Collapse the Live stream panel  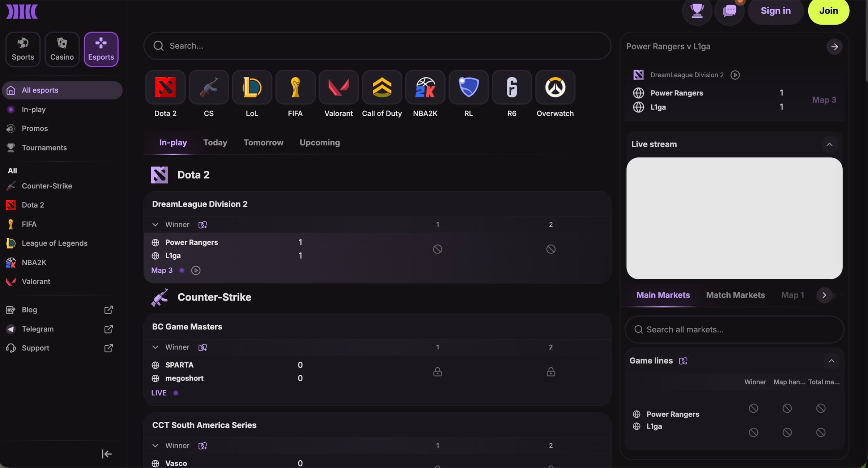click(x=829, y=145)
